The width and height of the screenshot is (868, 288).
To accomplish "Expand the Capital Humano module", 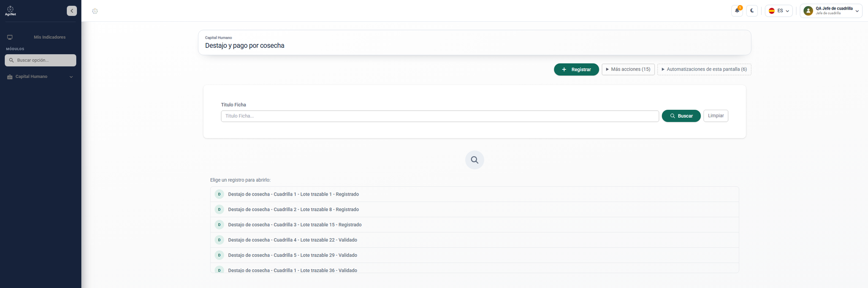I will point(41,77).
